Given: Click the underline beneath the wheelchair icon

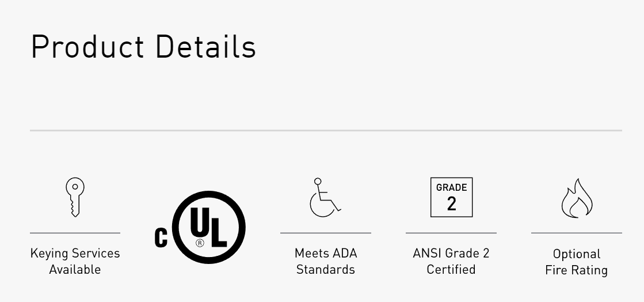Looking at the screenshot, I should [326, 233].
